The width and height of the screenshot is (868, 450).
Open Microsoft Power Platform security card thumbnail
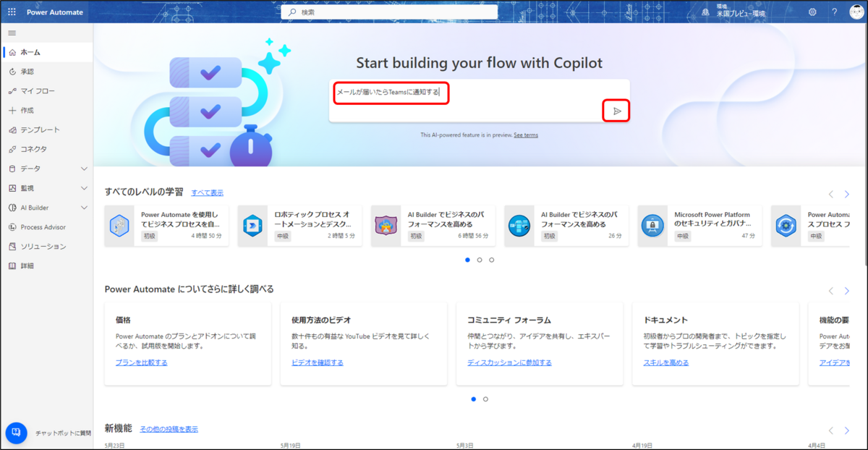tap(652, 226)
